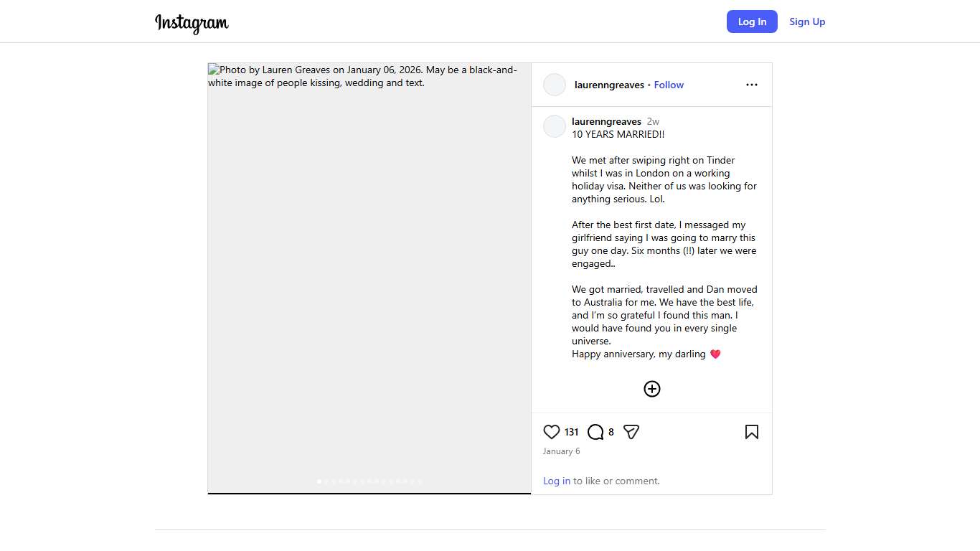The image size is (980, 551).
Task: Save post with the bookmark icon
Action: pos(751,432)
